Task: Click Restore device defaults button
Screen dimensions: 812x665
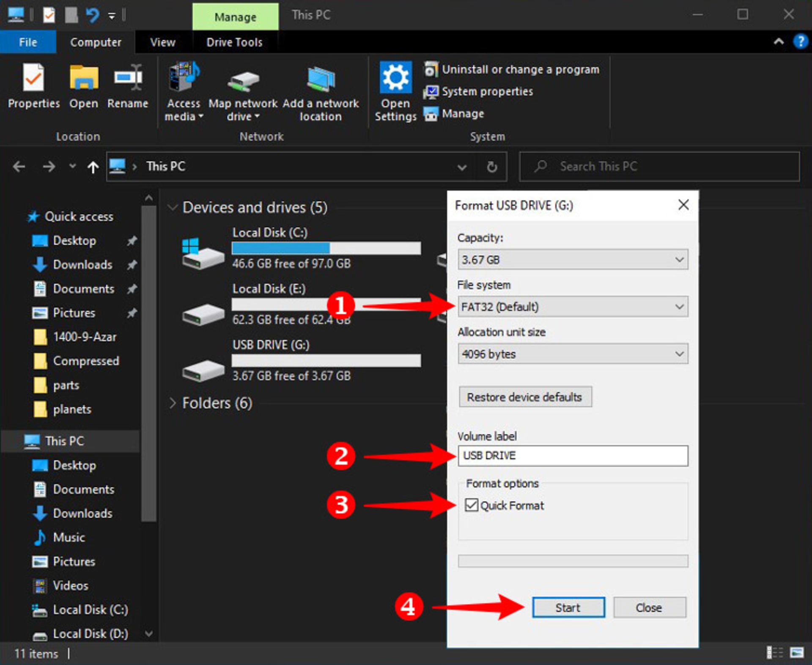Action: pos(524,397)
